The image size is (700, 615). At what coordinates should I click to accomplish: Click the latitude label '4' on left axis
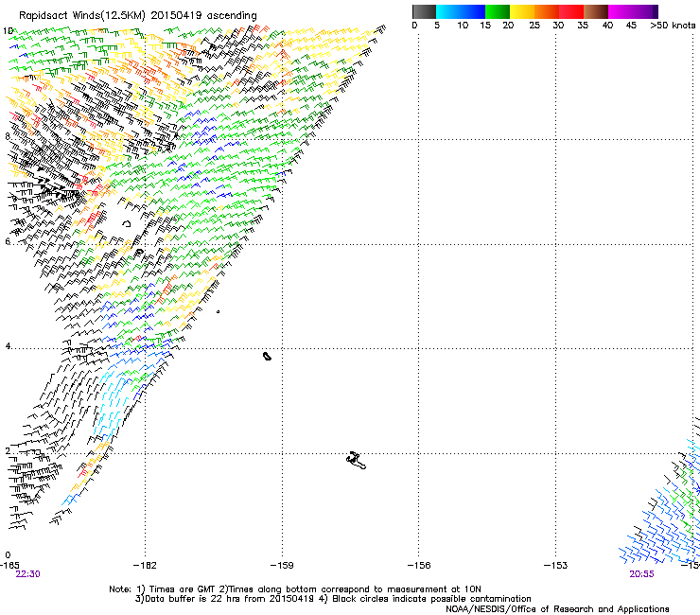pos(8,345)
